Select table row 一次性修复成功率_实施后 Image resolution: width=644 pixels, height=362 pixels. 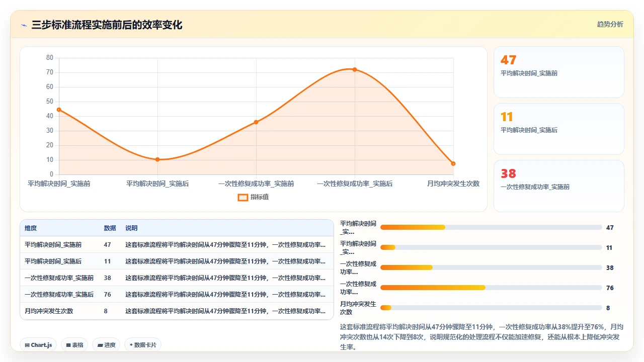click(x=177, y=295)
